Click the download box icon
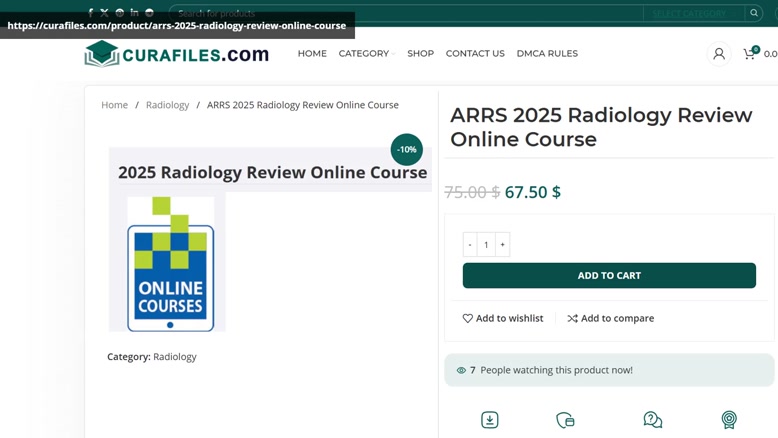 point(490,420)
